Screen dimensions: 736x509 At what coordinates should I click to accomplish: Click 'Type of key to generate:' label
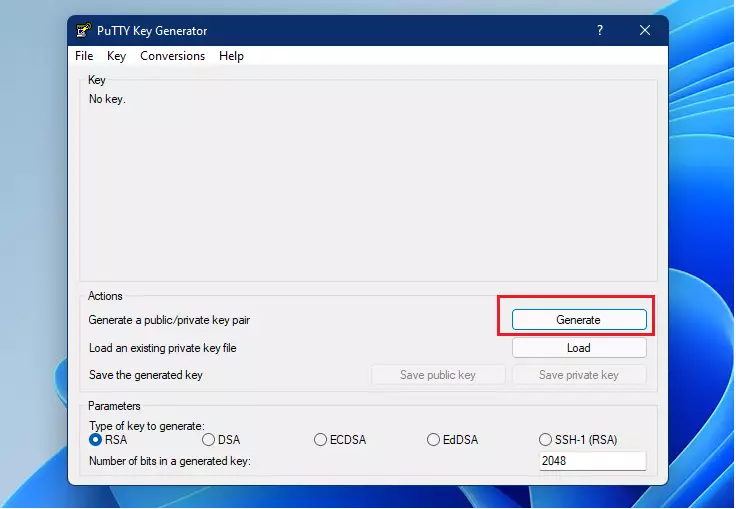pos(147,426)
